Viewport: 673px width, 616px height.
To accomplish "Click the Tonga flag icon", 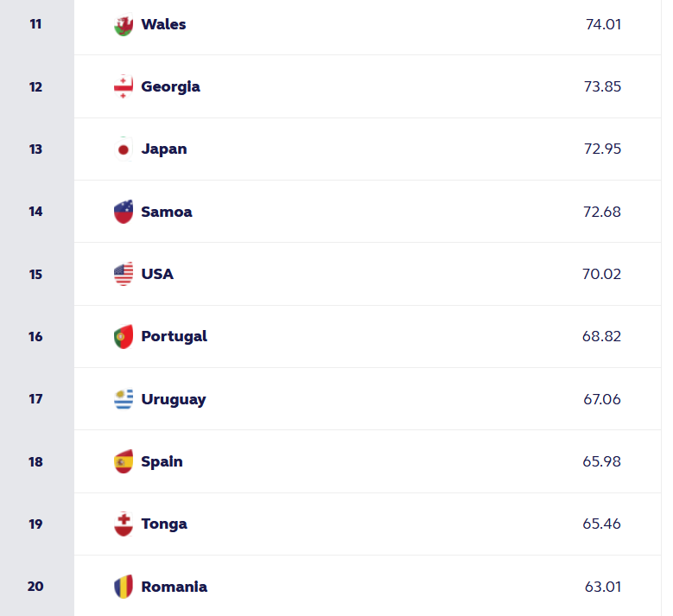I will point(124,524).
